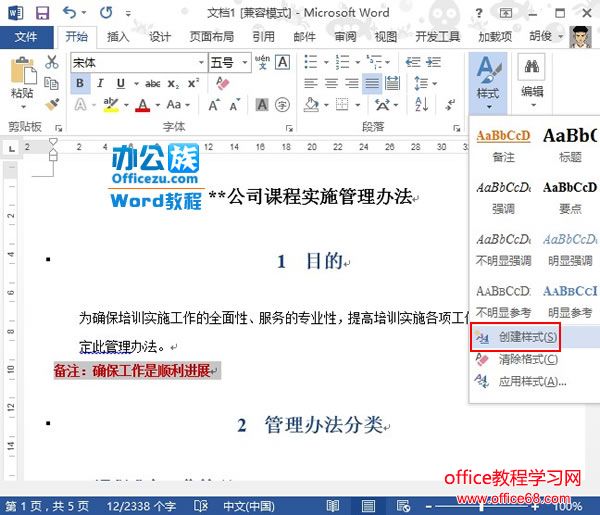600x515 pixels.
Task: Open the font name 宋体 dropdown
Action: tap(201, 62)
